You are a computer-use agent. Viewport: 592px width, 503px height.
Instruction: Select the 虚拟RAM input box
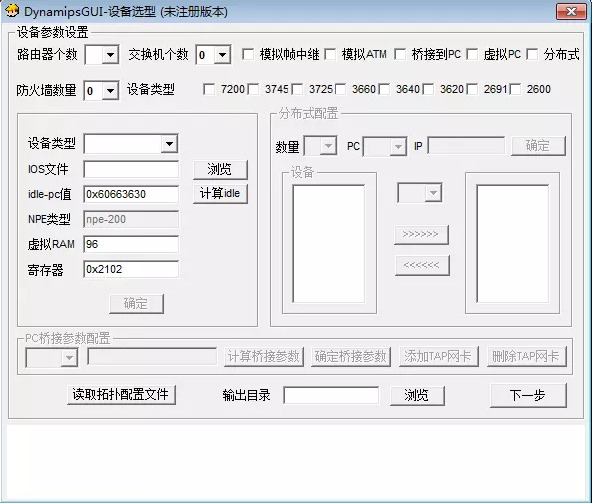(131, 244)
